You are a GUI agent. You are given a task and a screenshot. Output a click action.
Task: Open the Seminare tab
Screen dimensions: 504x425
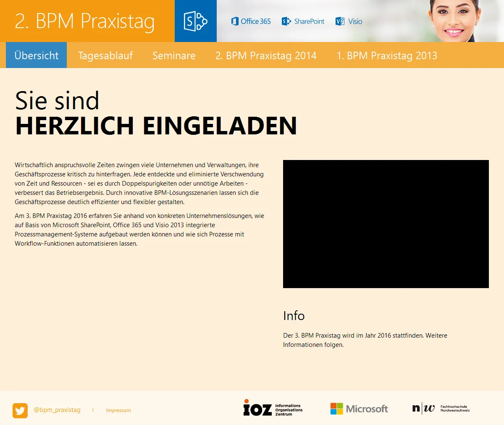pos(174,55)
